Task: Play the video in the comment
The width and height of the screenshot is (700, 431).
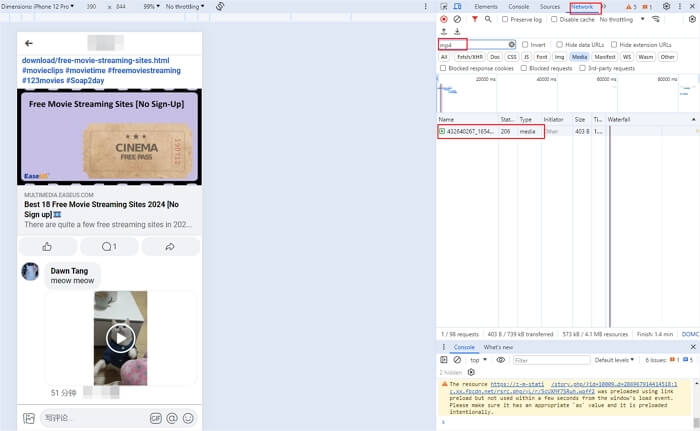Action: coord(120,338)
